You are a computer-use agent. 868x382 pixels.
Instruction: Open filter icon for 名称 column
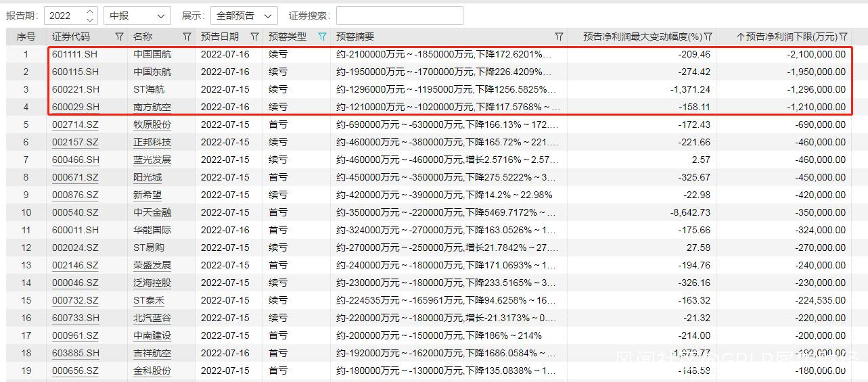187,37
